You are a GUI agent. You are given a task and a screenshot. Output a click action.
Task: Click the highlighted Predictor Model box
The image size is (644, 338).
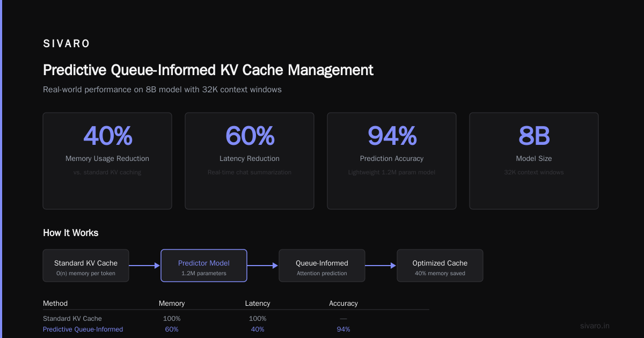(x=204, y=266)
